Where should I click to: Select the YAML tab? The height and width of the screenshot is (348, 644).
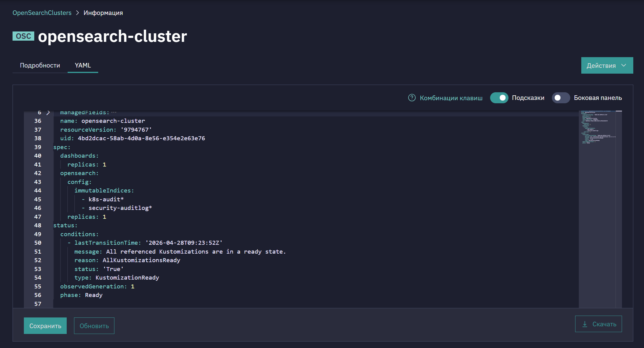(83, 65)
